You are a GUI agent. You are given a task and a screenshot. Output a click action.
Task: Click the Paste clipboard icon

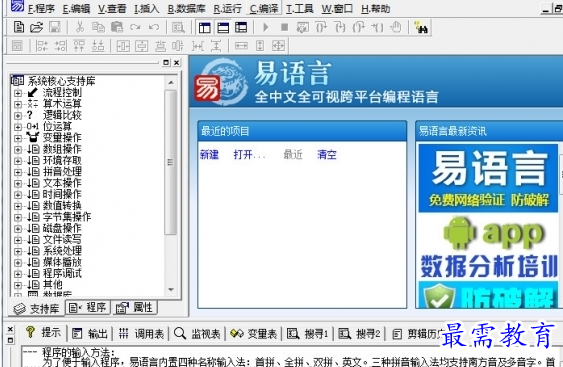pyautogui.click(x=117, y=27)
